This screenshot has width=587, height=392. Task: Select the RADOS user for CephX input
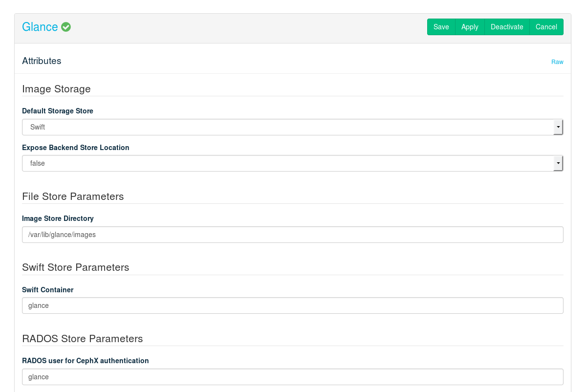coord(292,377)
